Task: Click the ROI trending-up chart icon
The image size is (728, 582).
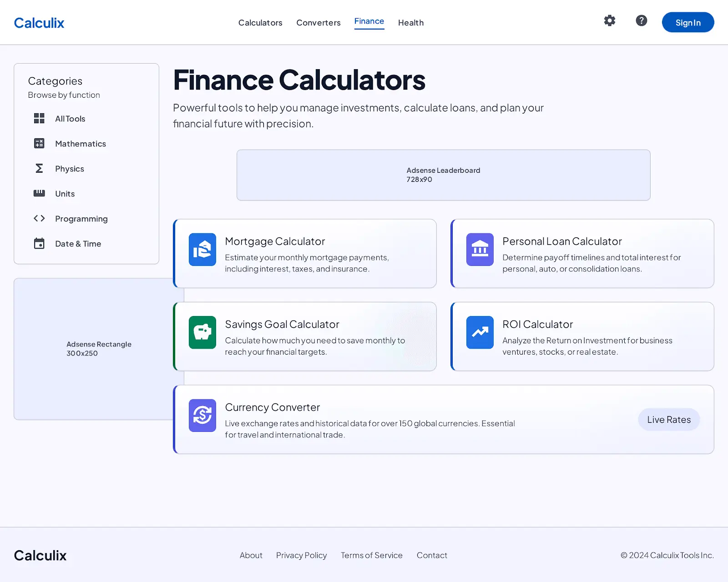Action: [480, 332]
